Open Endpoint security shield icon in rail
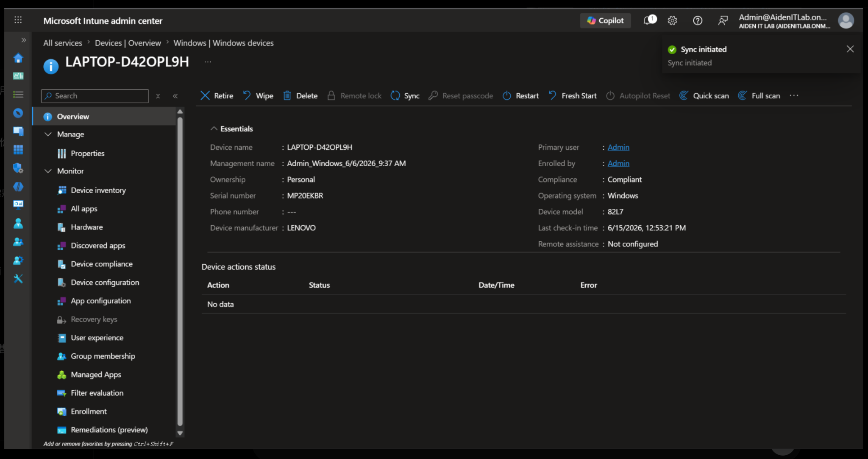This screenshot has height=459, width=868. [x=18, y=168]
